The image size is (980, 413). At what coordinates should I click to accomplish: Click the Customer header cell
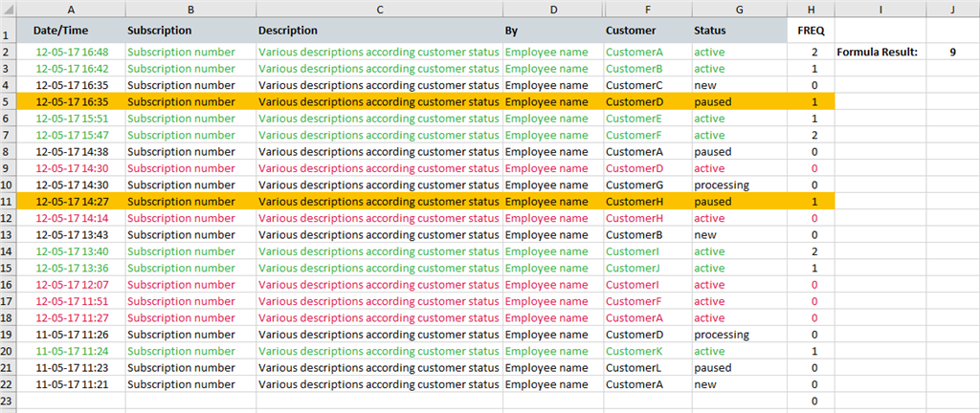point(648,31)
